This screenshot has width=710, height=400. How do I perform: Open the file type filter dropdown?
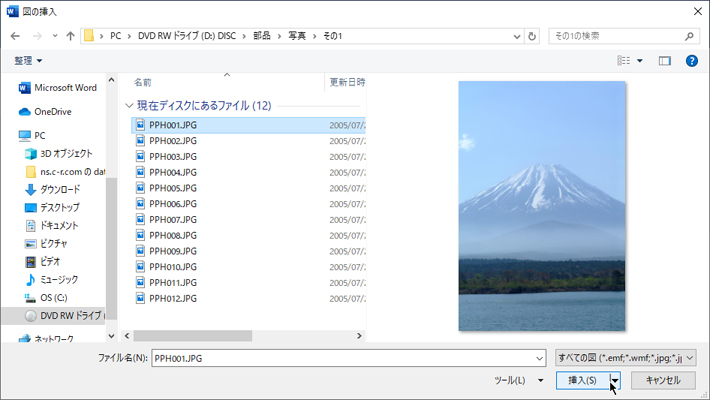(x=626, y=357)
